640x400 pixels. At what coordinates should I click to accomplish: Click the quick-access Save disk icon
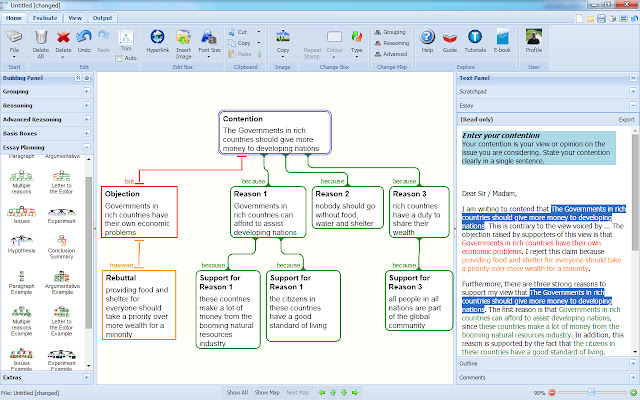[601, 18]
